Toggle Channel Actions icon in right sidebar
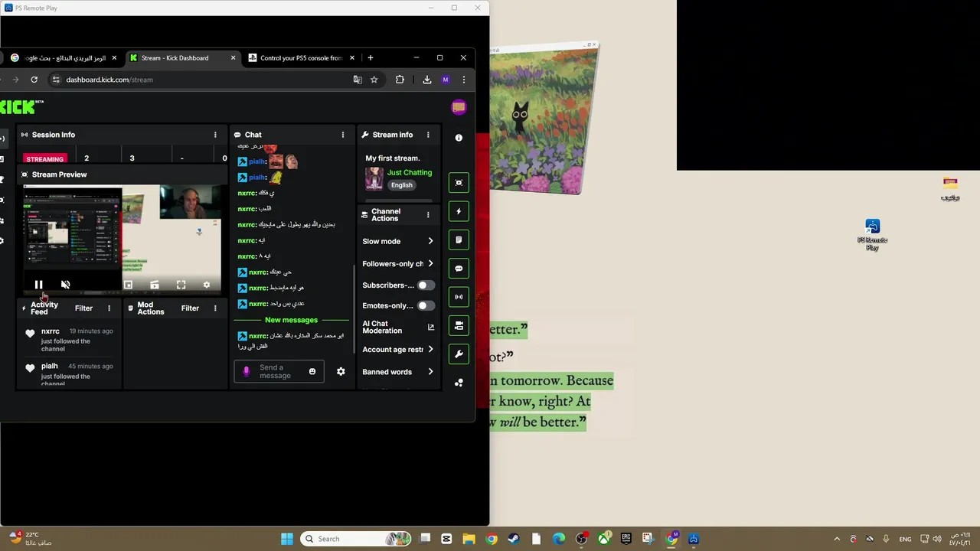This screenshot has width=980, height=551. click(x=459, y=325)
